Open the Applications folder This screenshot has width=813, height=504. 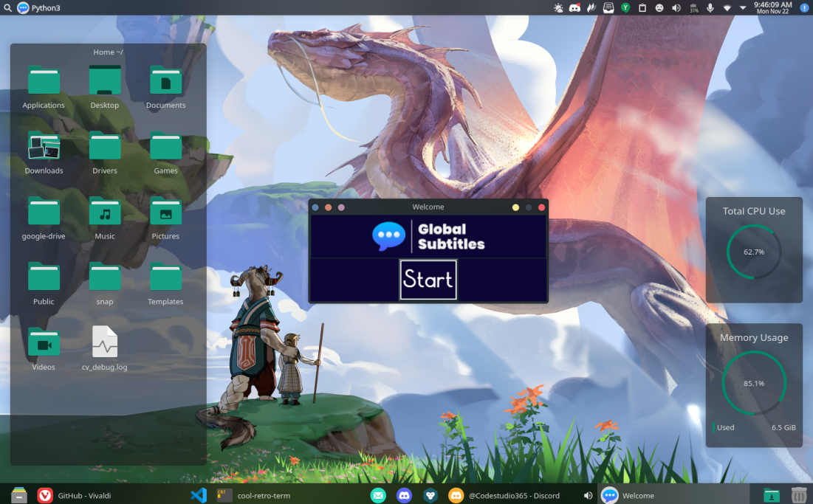click(x=44, y=87)
